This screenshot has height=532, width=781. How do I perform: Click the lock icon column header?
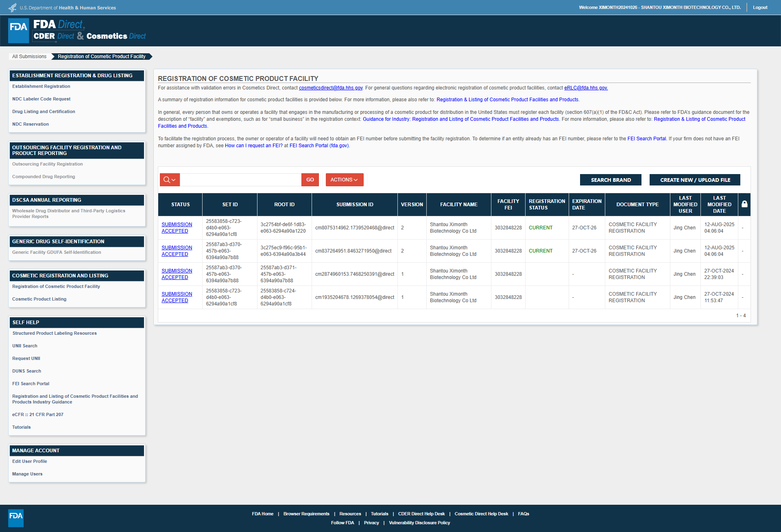pyautogui.click(x=744, y=204)
